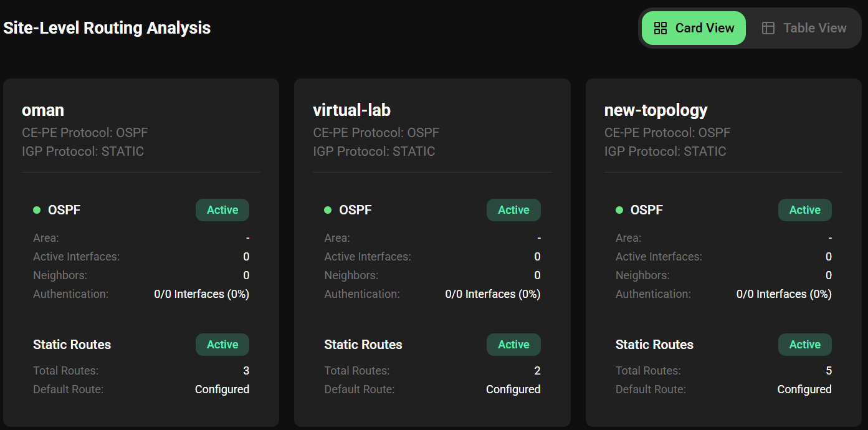Click IGP Protocol: STATIC in oman card

[x=83, y=151]
